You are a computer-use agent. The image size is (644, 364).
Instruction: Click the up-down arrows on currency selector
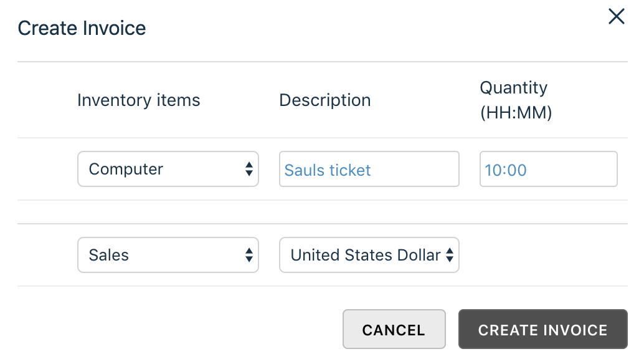click(x=450, y=255)
